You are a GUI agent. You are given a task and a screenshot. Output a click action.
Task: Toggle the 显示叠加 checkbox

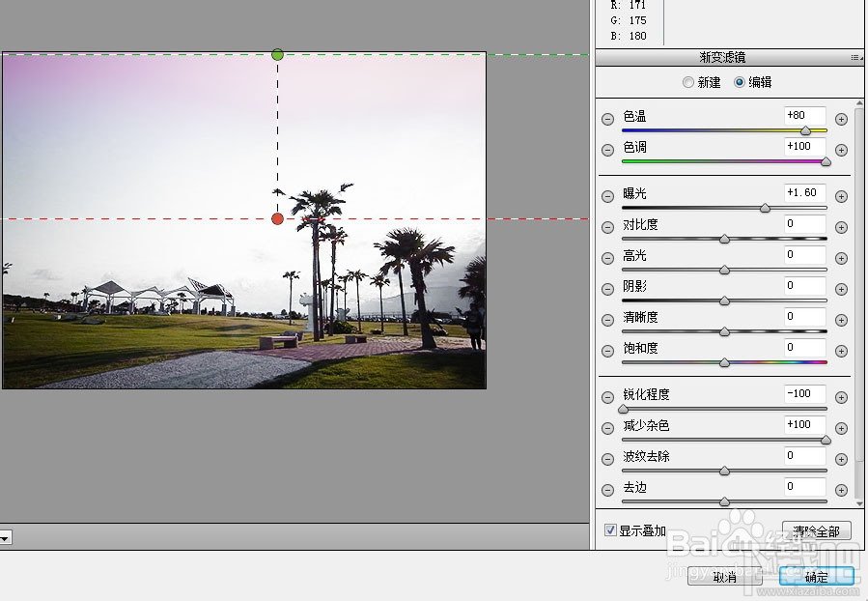[x=612, y=529]
